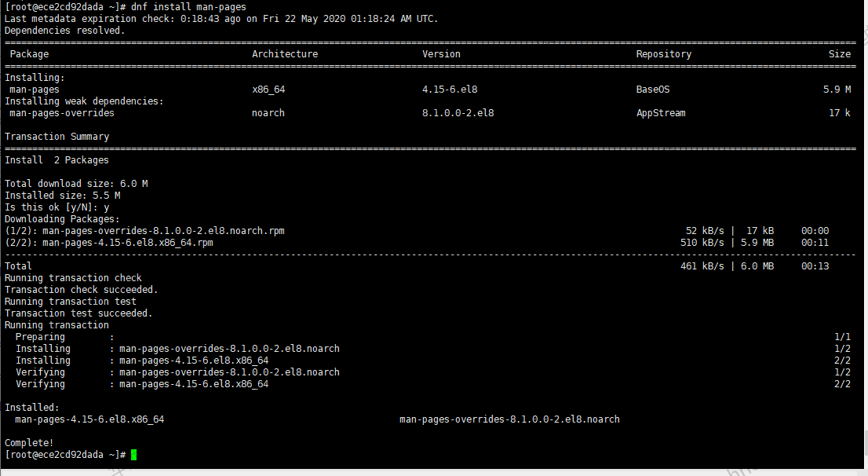Image resolution: width=868 pixels, height=476 pixels.
Task: Click installed 'man-pages-4.15-6.el8.x86_64' under Installed
Action: click(x=89, y=419)
